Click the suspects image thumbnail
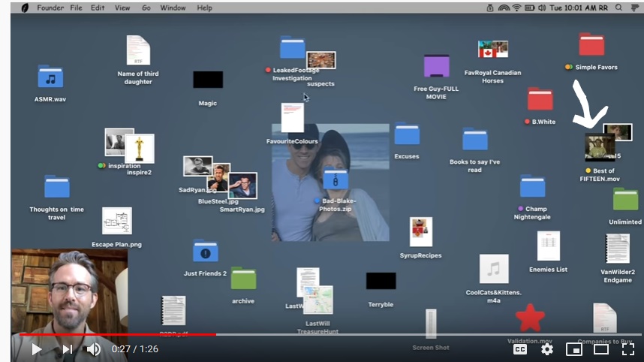Image resolution: width=644 pixels, height=362 pixels. (320, 60)
